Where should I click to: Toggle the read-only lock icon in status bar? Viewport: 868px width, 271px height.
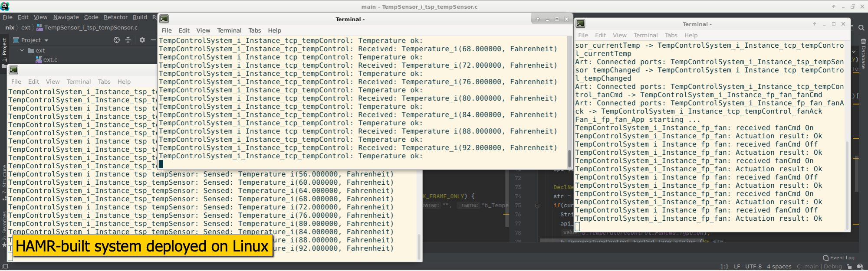pyautogui.click(x=849, y=267)
